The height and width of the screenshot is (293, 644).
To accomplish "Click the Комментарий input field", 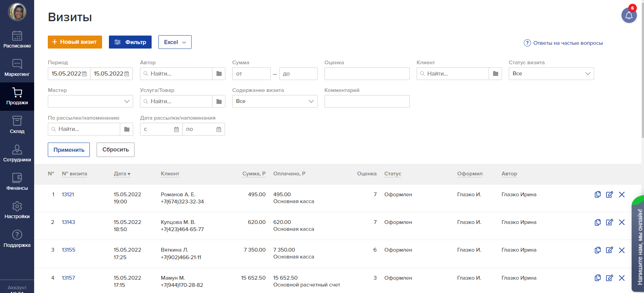I will click(x=367, y=102).
